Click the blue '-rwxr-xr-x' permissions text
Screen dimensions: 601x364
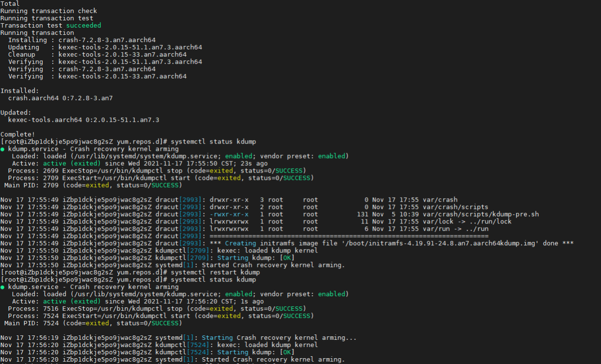[x=229, y=214]
